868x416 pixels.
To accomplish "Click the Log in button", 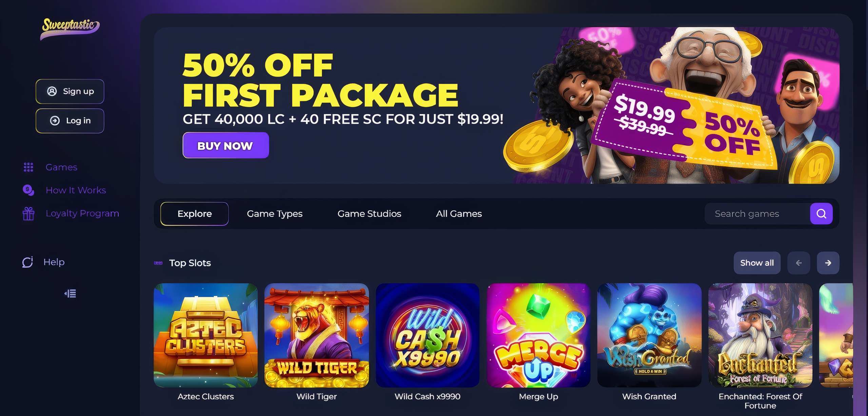I will [70, 121].
